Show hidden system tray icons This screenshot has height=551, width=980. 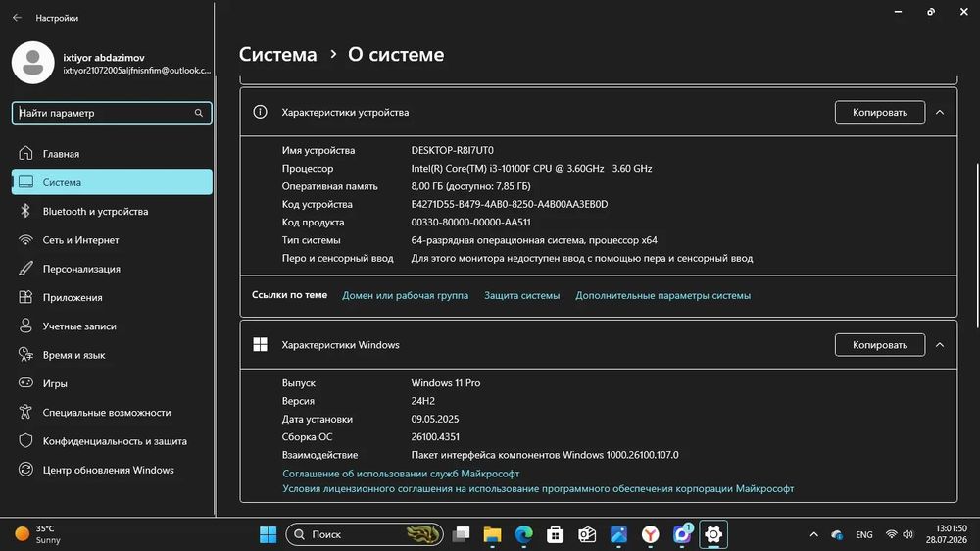click(x=813, y=534)
